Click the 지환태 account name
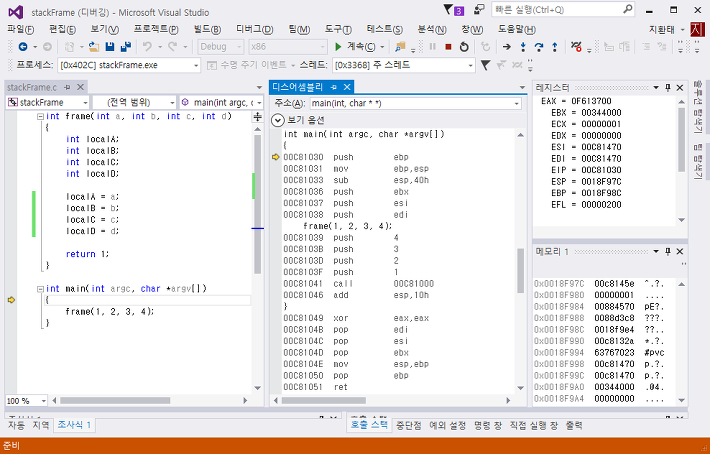The width and height of the screenshot is (710, 454). (x=662, y=29)
